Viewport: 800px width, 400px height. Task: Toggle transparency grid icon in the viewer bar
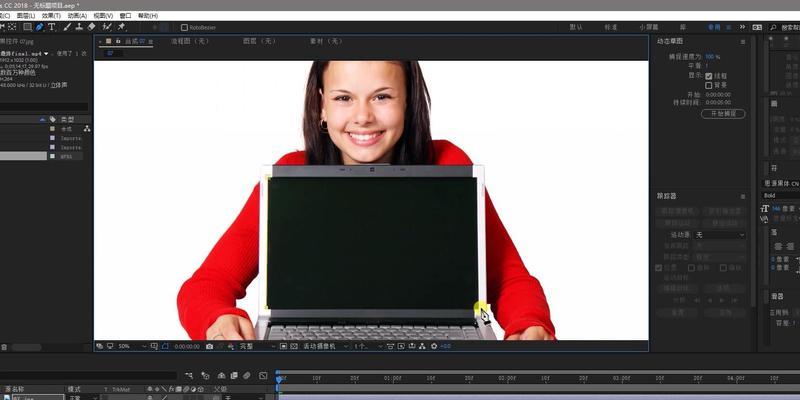point(294,346)
